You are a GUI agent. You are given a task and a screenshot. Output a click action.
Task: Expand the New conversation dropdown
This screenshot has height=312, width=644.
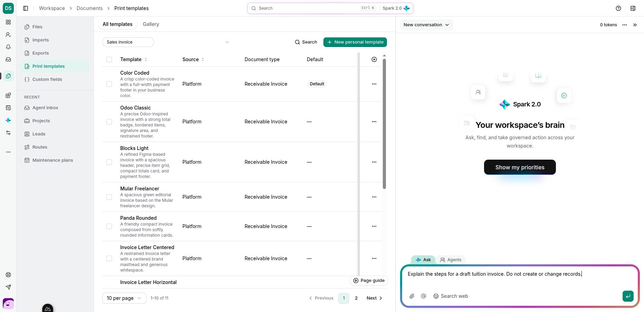[x=426, y=25]
